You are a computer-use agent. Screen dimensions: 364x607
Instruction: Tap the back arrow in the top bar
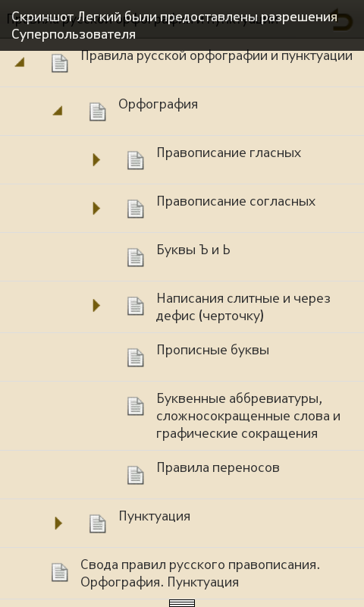click(343, 20)
